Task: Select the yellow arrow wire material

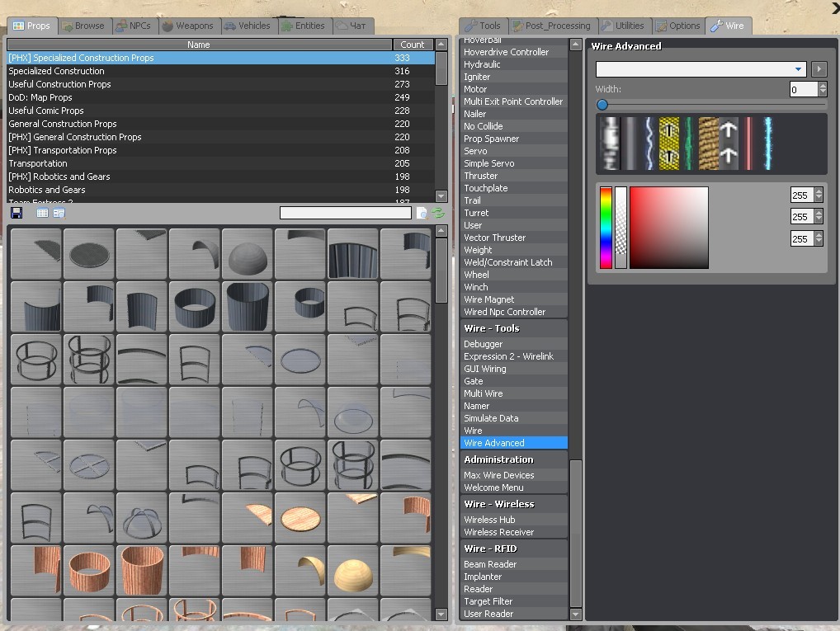Action: pyautogui.click(x=668, y=144)
